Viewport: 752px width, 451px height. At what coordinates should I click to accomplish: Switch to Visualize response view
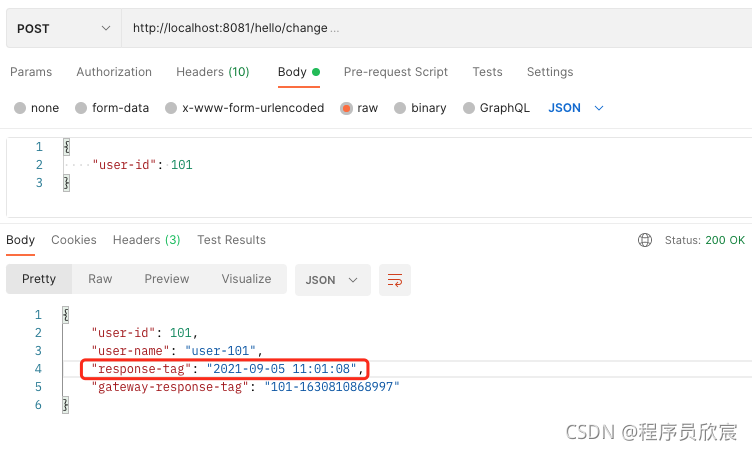point(247,279)
